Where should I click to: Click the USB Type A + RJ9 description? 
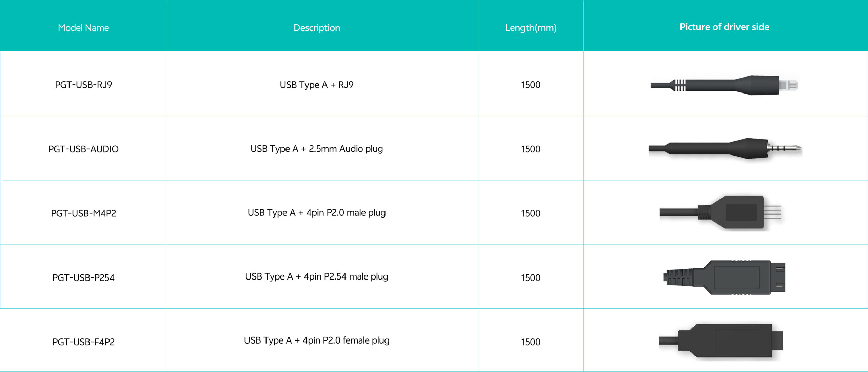tap(317, 85)
